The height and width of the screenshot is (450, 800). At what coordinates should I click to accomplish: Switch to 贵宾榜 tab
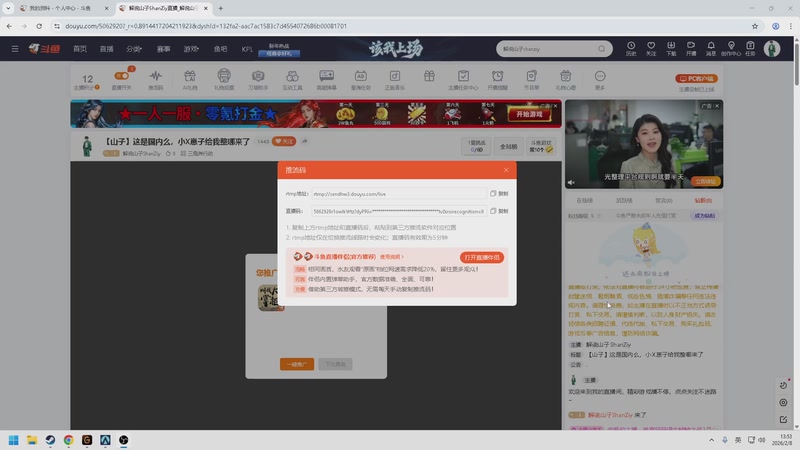coord(664,201)
